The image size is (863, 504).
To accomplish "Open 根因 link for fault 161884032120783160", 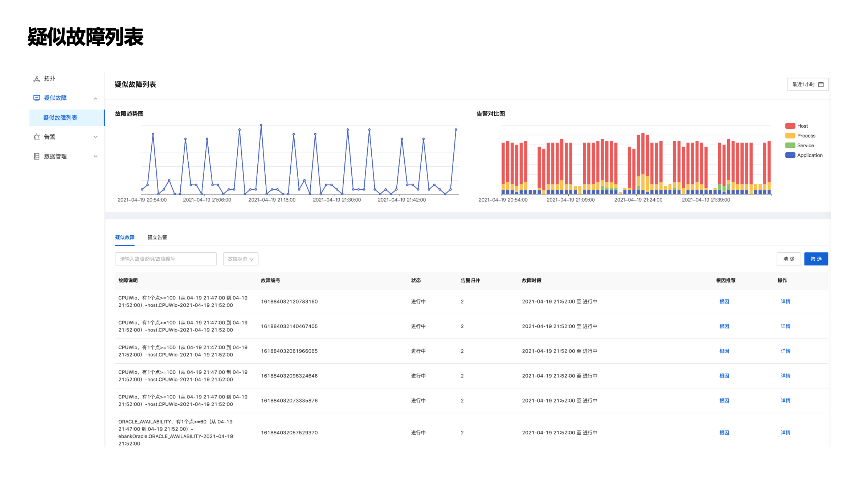I will pos(724,302).
